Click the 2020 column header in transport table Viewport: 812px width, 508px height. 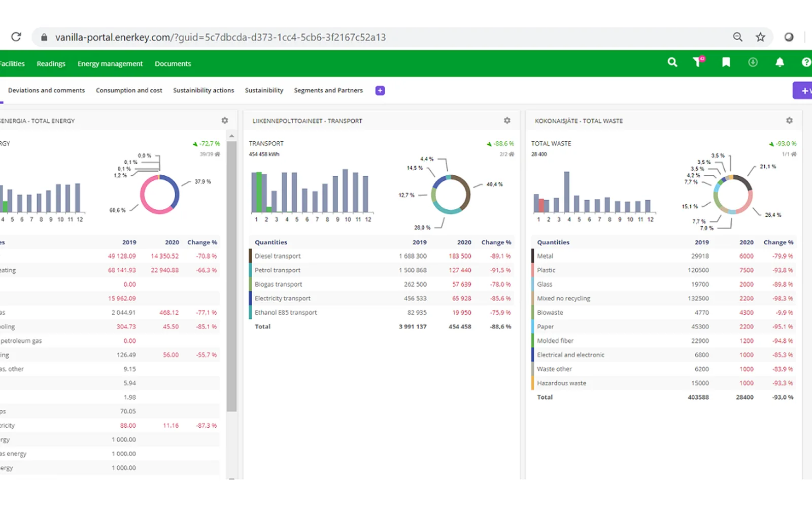click(464, 242)
